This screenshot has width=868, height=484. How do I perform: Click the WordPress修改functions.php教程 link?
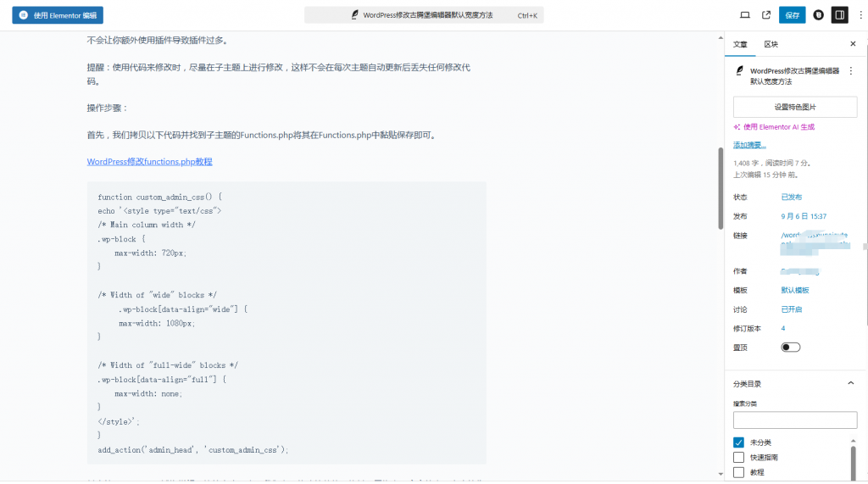click(149, 162)
